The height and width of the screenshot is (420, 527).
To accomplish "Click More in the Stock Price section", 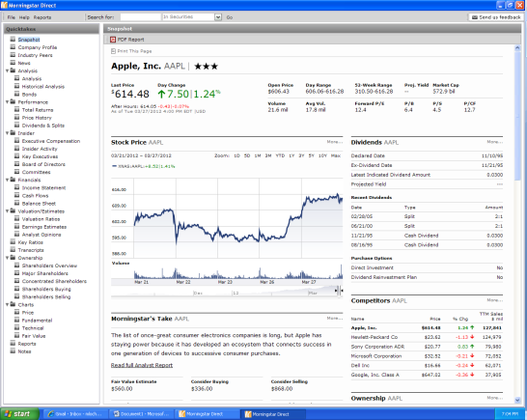I will (335, 142).
